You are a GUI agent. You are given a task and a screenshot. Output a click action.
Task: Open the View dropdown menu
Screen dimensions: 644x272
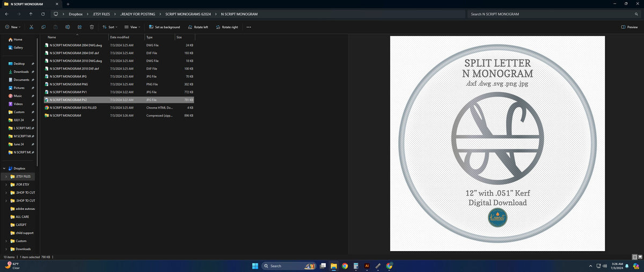132,27
